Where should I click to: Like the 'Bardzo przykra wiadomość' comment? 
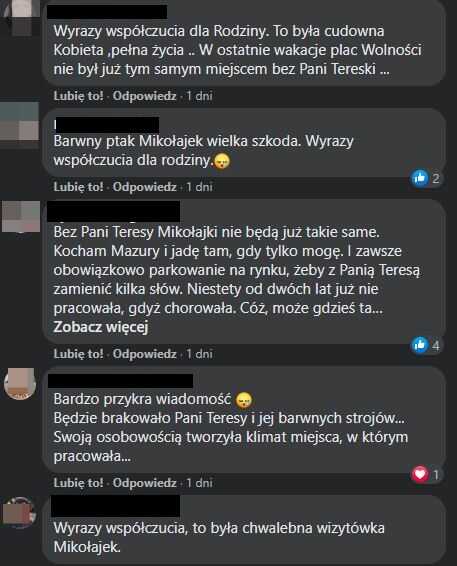click(x=78, y=483)
